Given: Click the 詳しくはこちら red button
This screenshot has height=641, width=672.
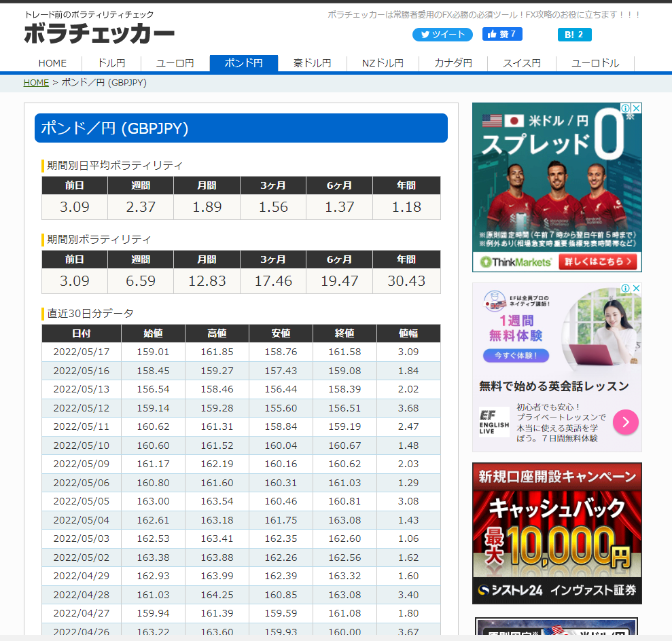Looking at the screenshot, I should [598, 261].
